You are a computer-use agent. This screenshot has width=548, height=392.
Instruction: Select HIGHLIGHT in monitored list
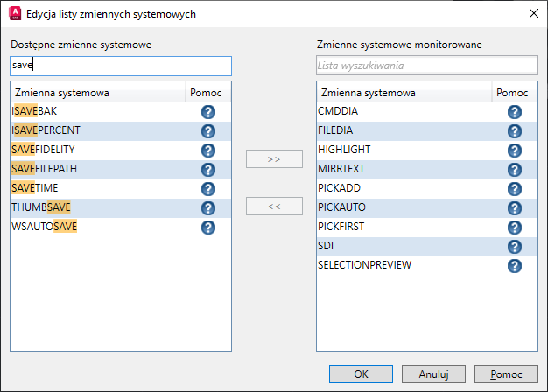click(x=344, y=150)
